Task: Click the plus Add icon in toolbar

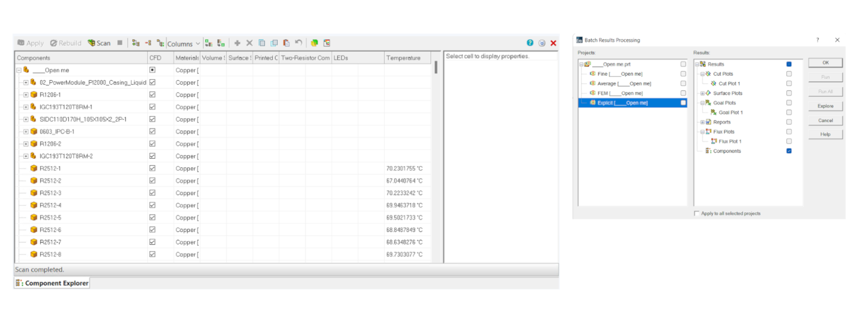Action: pos(237,43)
